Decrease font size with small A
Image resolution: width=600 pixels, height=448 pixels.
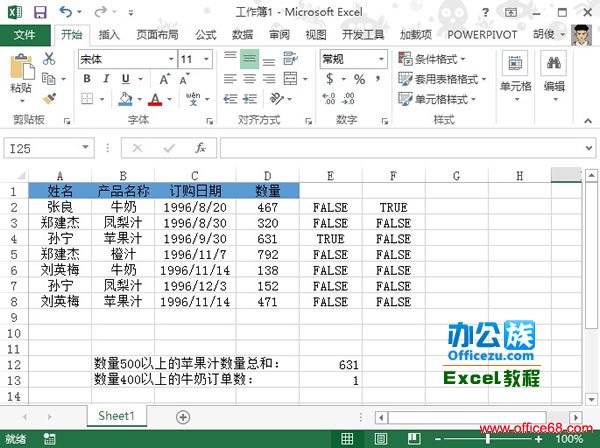pyautogui.click(x=184, y=79)
